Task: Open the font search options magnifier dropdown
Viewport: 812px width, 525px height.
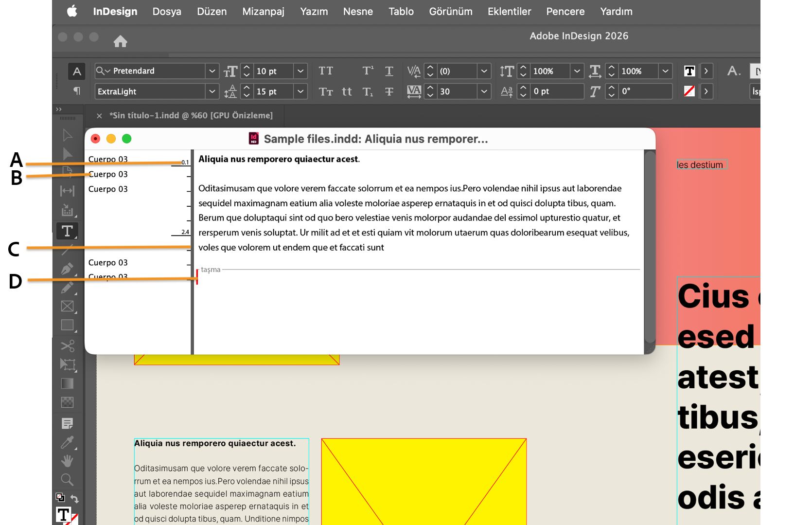Action: click(x=103, y=71)
